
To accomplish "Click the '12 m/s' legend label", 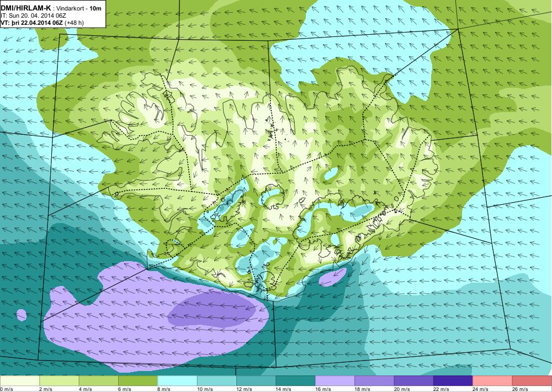I will click(x=244, y=389).
